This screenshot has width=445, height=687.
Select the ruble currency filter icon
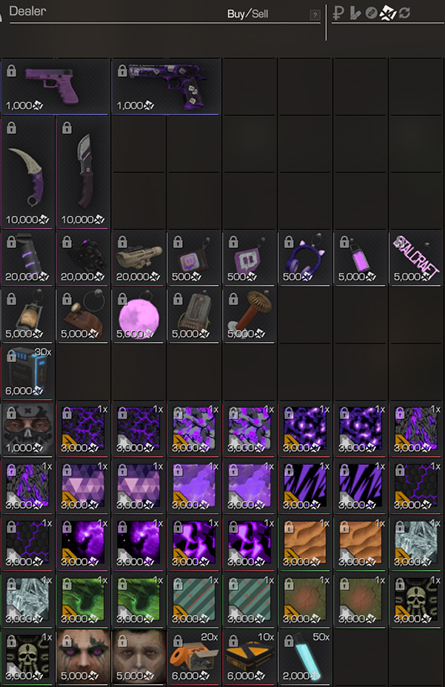(338, 13)
